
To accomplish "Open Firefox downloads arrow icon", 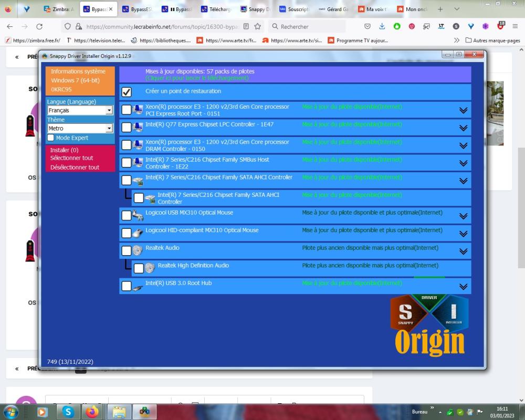I will 382,26.
